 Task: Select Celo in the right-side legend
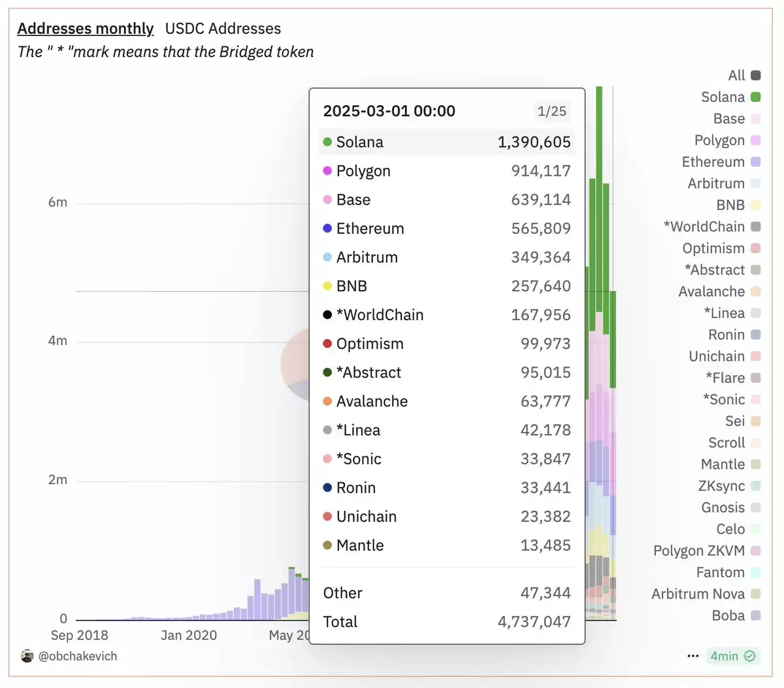pyautogui.click(x=739, y=529)
